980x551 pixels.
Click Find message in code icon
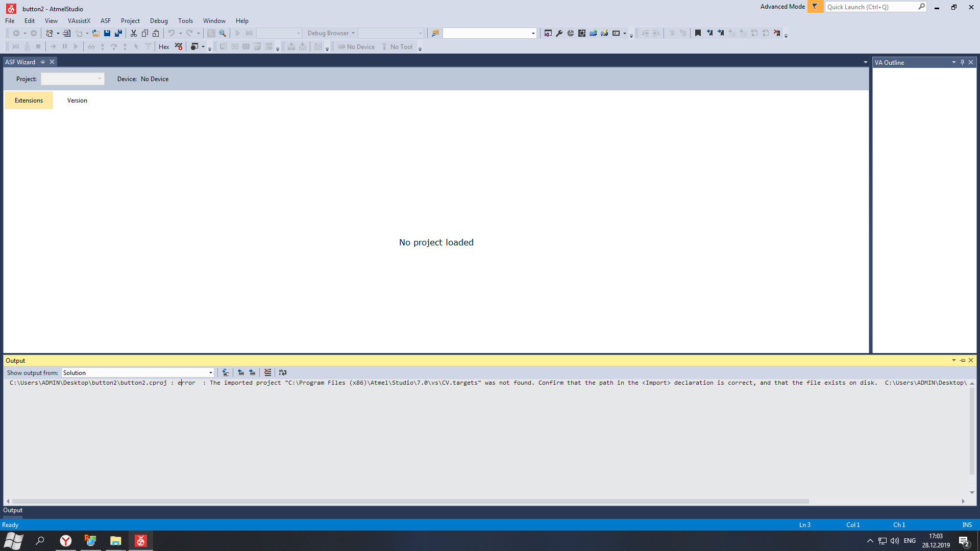pos(226,372)
